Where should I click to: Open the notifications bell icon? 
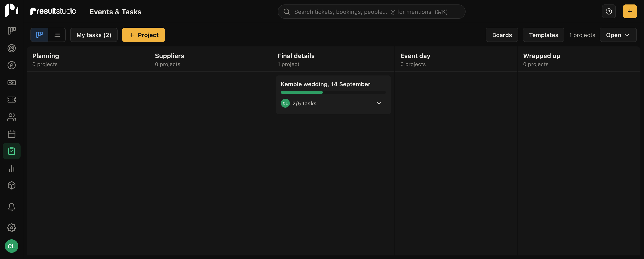[x=11, y=207]
